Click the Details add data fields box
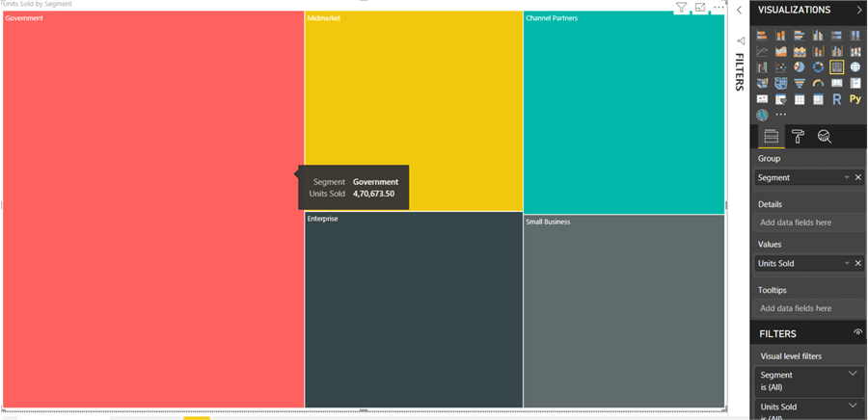 [809, 223]
